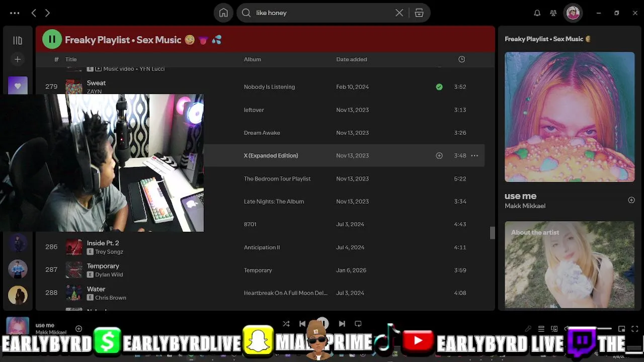Add now-playing 'use me' to Liked Songs

tap(78, 329)
